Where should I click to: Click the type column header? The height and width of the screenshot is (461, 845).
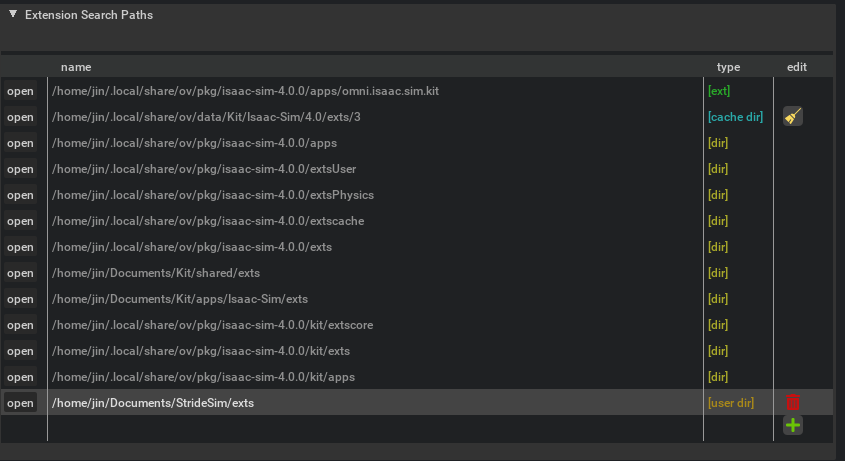pyautogui.click(x=728, y=67)
